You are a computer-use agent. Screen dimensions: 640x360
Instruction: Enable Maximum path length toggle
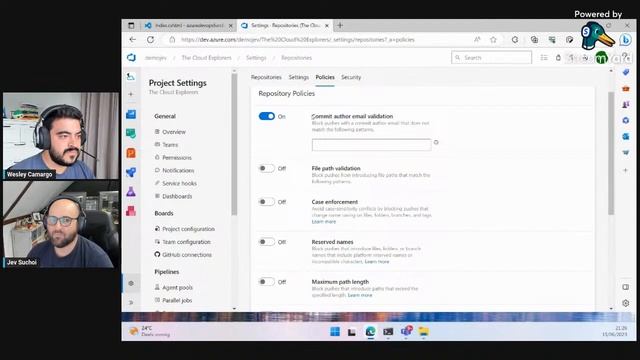pyautogui.click(x=267, y=282)
